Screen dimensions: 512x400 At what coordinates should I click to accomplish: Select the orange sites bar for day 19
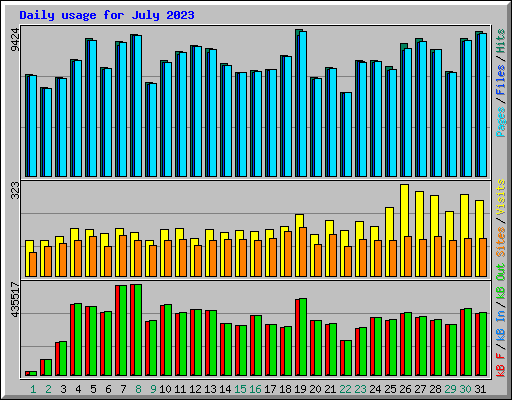[x=303, y=252]
